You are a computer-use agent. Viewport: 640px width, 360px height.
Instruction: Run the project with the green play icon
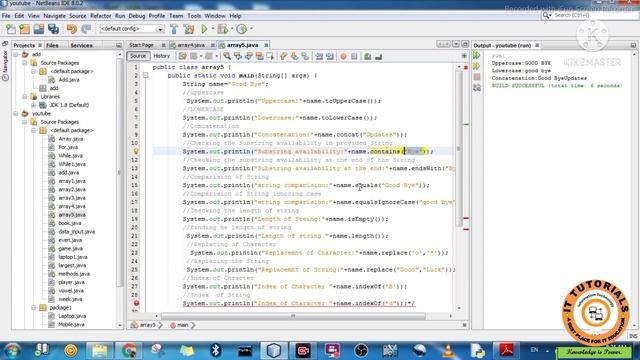tap(204, 29)
